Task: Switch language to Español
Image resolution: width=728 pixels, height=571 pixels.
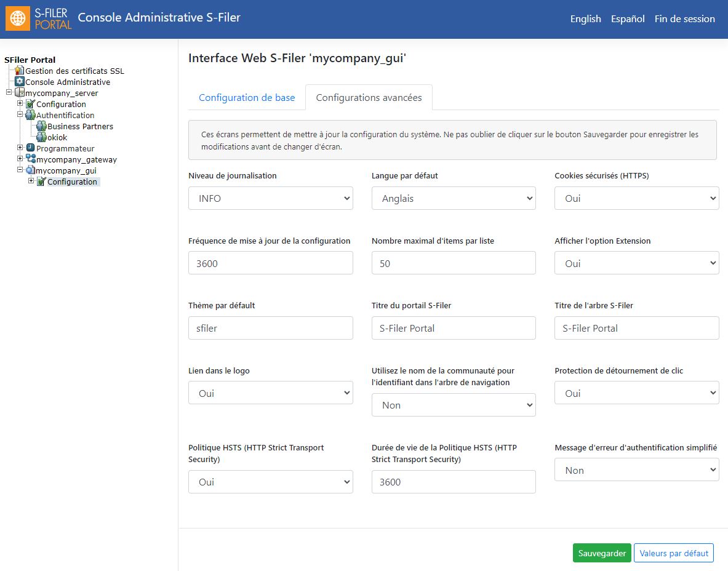Action: 628,19
